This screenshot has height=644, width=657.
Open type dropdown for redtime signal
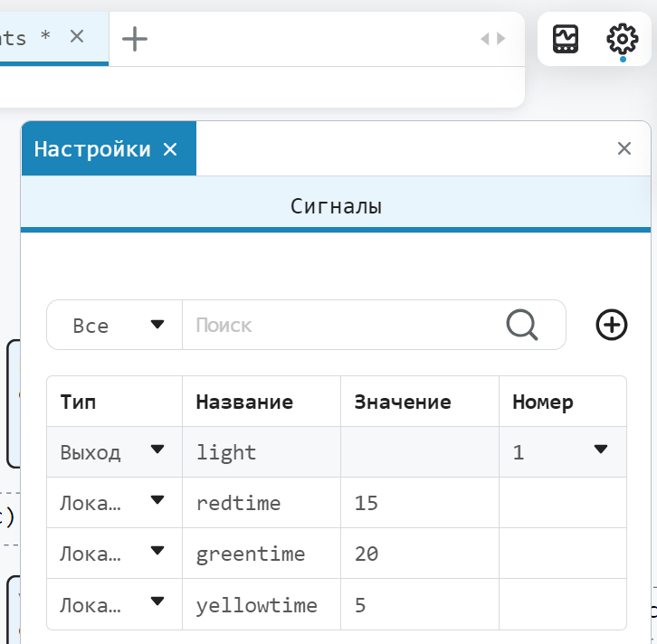coord(157,500)
